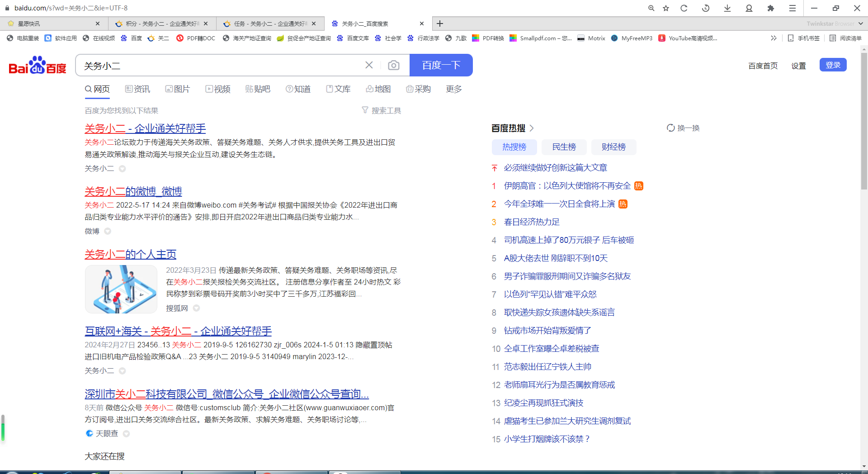Close the 任务 - 关务小二 tab
The height and width of the screenshot is (474, 868).
[314, 24]
